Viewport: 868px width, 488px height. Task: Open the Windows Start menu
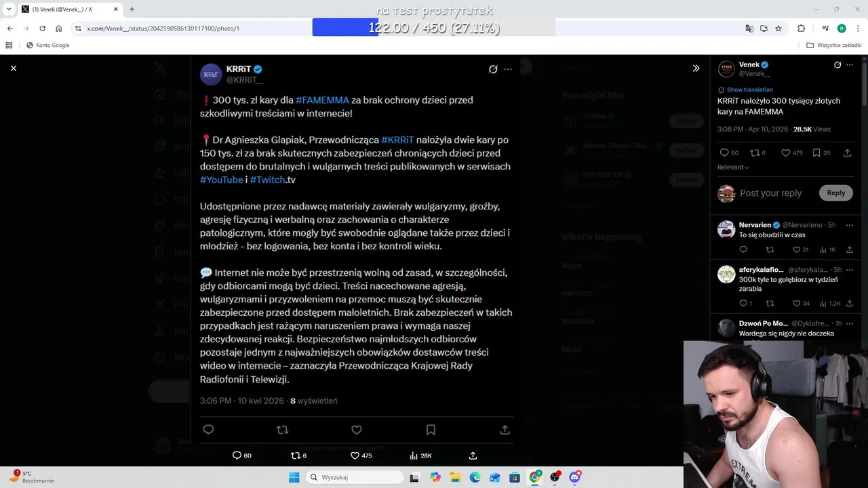294,477
